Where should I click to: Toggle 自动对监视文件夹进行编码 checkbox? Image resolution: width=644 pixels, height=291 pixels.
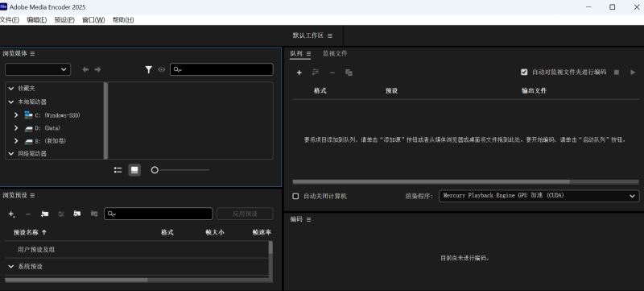(x=524, y=72)
